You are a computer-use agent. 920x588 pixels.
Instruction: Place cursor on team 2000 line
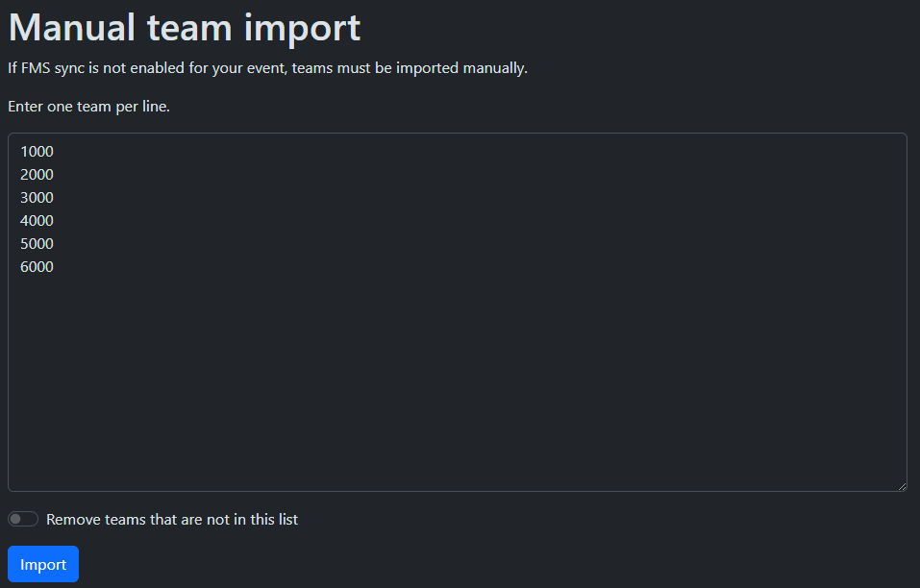click(37, 175)
